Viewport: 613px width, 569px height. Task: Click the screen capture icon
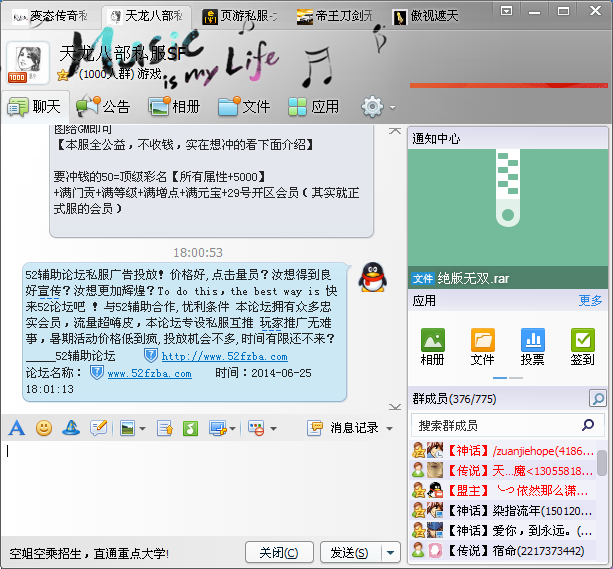(x=218, y=428)
